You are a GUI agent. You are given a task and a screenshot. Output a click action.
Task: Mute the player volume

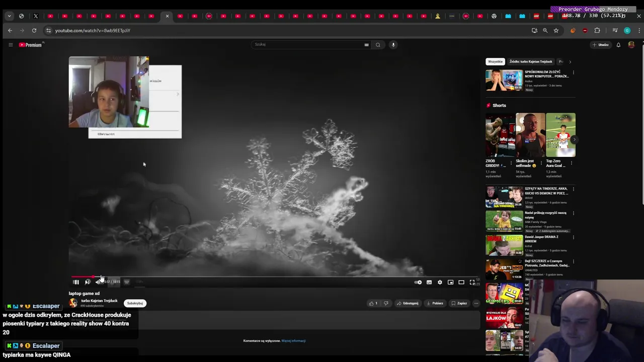[x=98, y=282]
